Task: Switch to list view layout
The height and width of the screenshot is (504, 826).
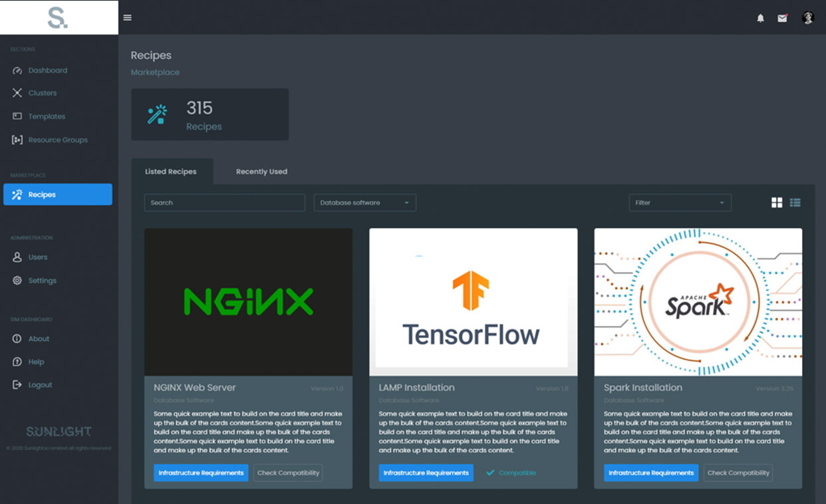Action: (x=795, y=203)
